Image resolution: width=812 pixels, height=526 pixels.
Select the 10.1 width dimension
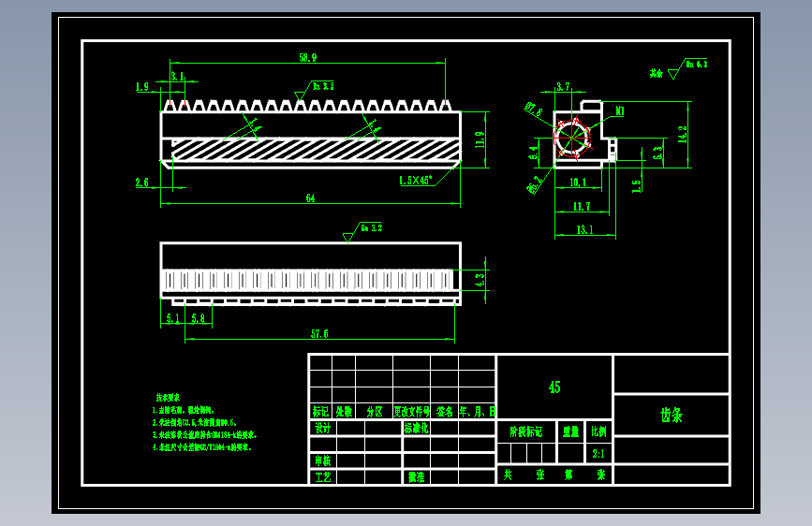tap(578, 183)
